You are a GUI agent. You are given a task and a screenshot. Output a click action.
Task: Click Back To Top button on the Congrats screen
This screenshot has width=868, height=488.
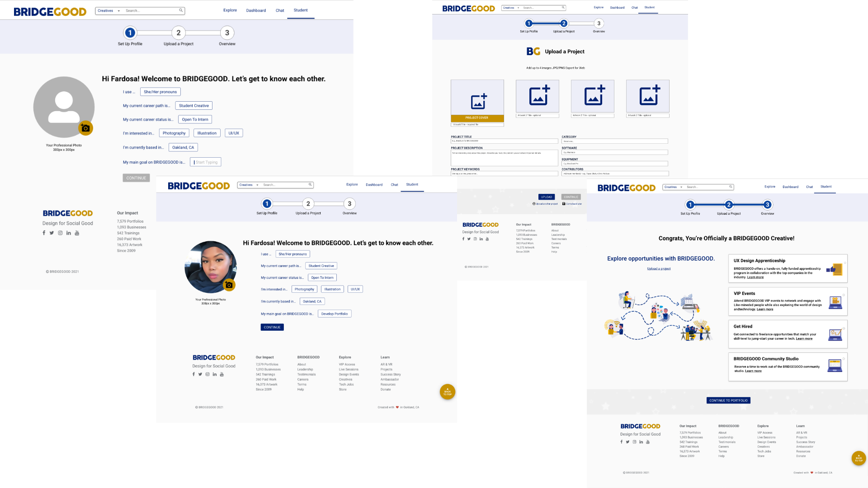(x=859, y=459)
